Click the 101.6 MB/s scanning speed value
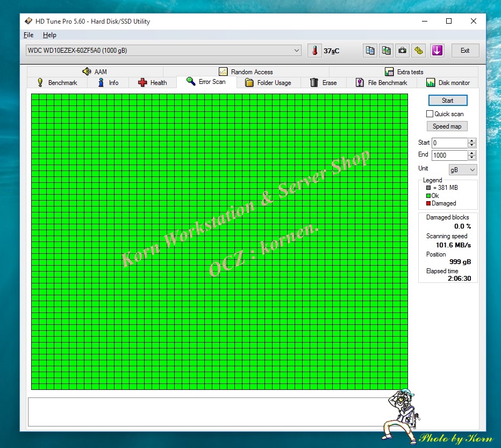The image size is (501, 448). [453, 245]
